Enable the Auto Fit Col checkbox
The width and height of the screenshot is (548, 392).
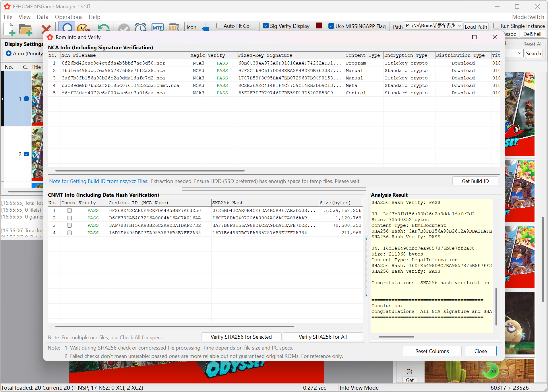click(219, 26)
